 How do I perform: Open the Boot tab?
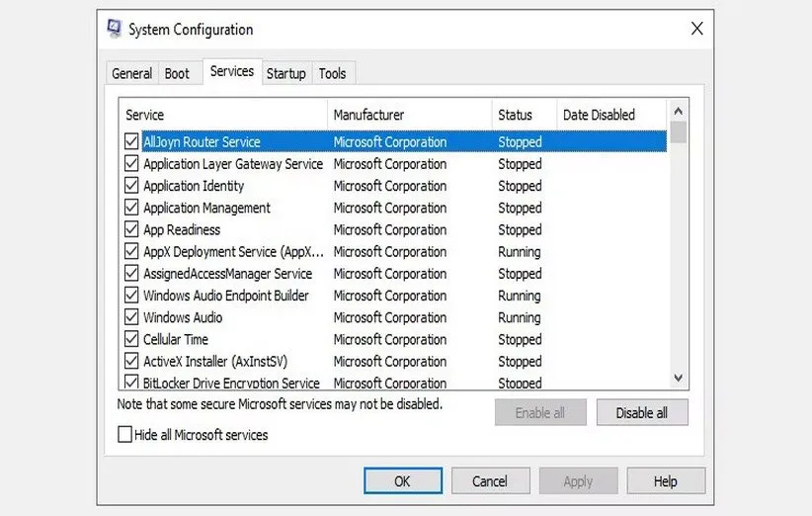[177, 74]
